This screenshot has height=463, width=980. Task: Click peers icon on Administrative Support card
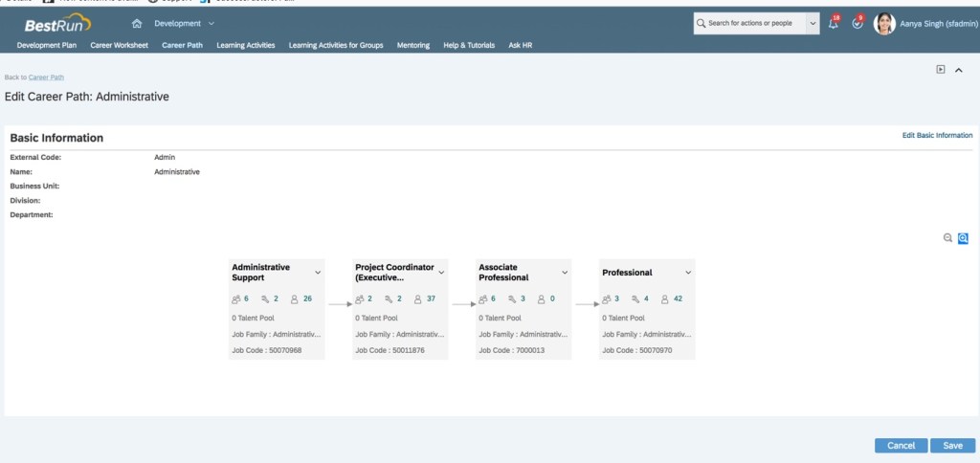(237, 298)
